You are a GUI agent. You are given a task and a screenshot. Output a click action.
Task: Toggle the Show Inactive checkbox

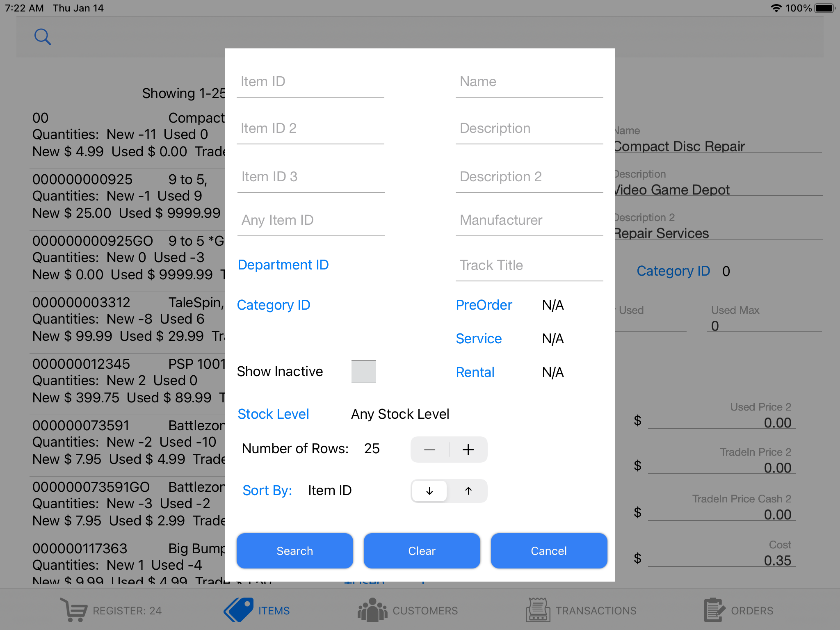363,372
